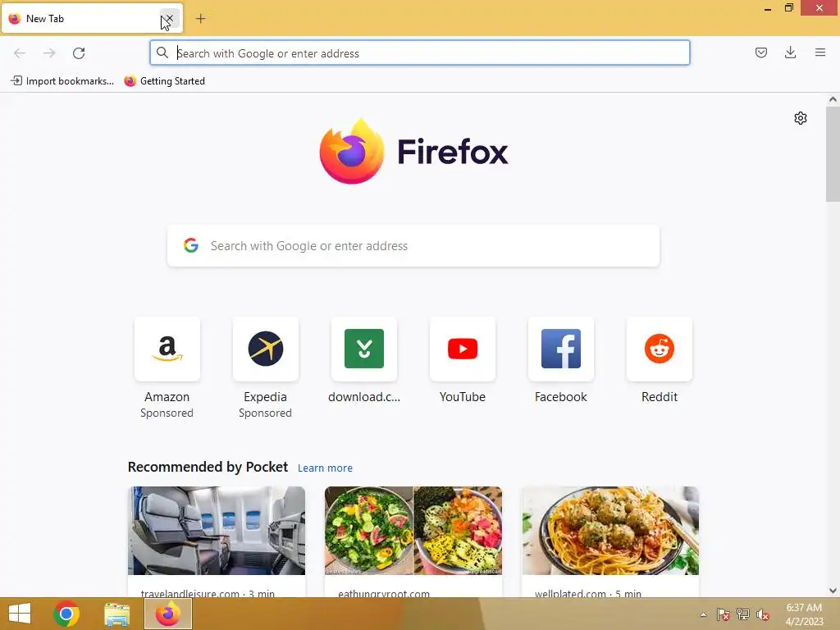The height and width of the screenshot is (630, 840).
Task: Focus the page Google search box
Action: click(x=413, y=246)
